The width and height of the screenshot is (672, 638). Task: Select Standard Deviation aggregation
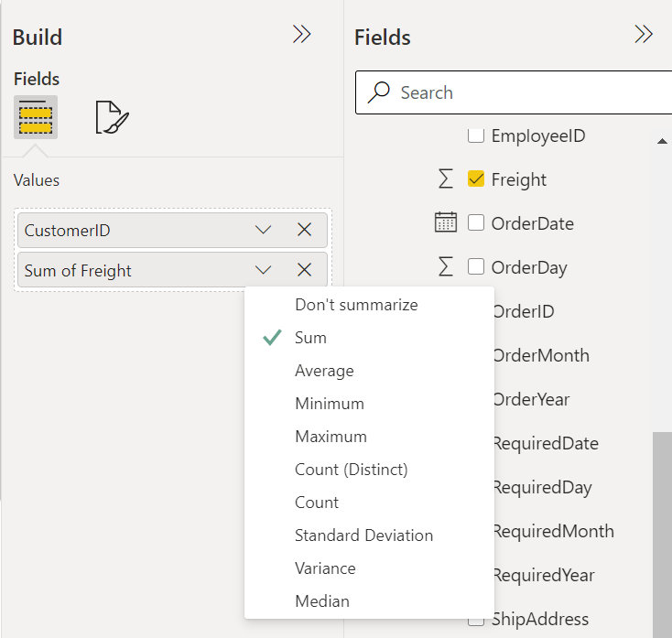[369, 535]
